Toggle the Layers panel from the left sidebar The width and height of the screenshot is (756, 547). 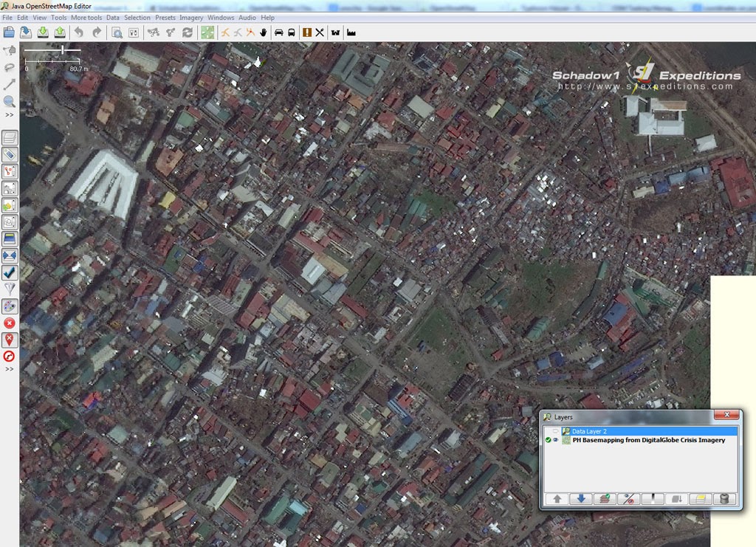coord(10,137)
